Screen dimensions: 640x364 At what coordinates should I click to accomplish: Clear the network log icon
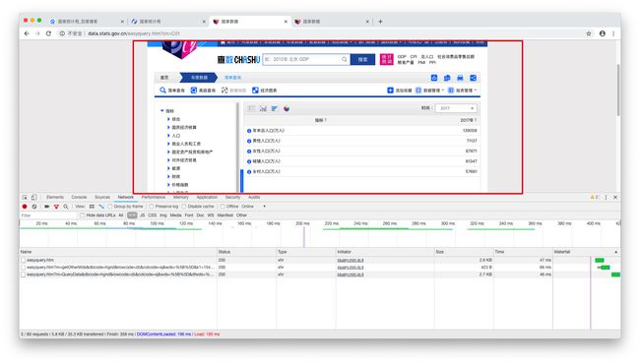coord(34,207)
